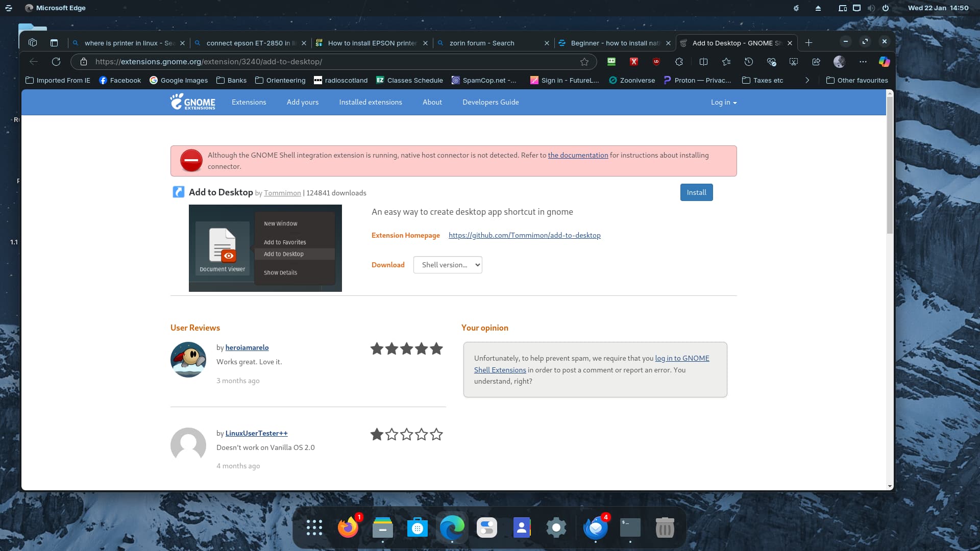The height and width of the screenshot is (551, 980).
Task: View site information lock icon
Action: [x=84, y=62]
